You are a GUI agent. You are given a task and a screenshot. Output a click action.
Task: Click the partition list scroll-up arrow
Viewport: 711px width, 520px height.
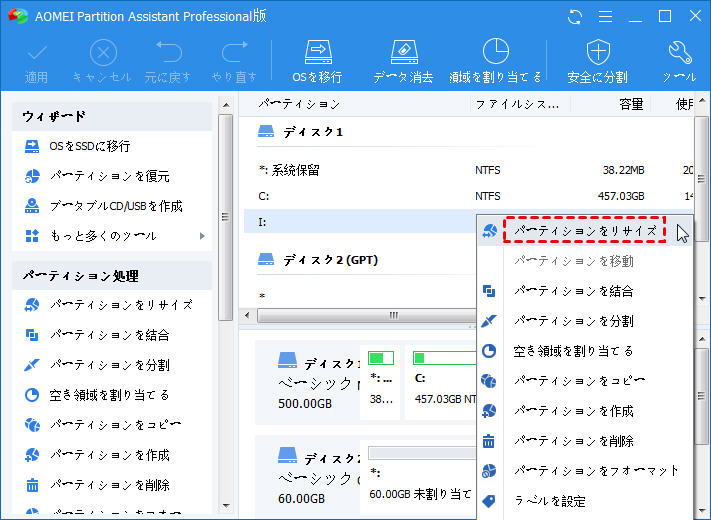click(x=702, y=100)
